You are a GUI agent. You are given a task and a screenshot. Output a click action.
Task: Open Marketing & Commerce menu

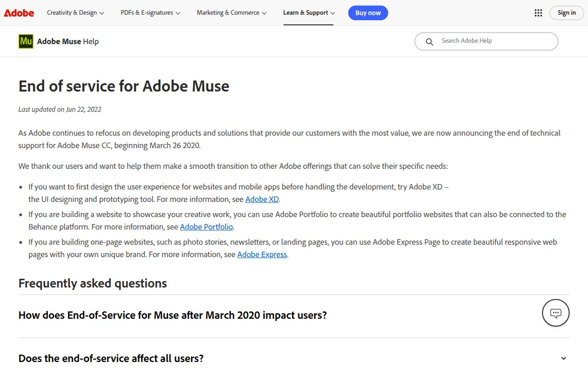(232, 13)
